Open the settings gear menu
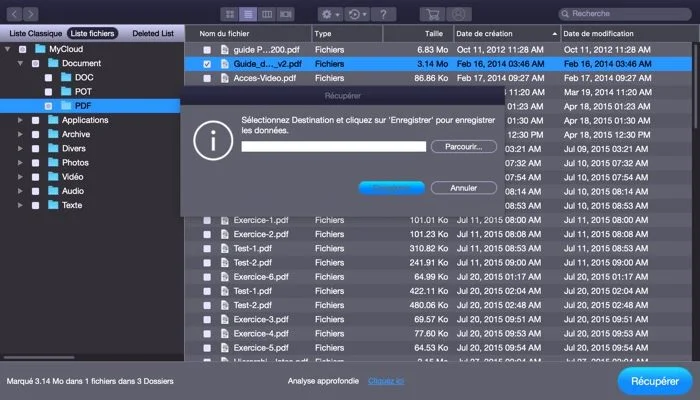 (x=330, y=14)
